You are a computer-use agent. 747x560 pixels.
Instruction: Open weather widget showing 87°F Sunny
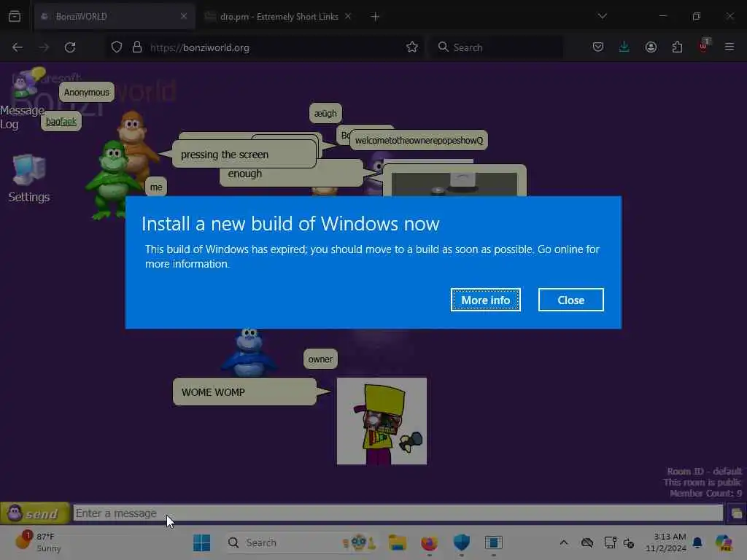(38, 542)
